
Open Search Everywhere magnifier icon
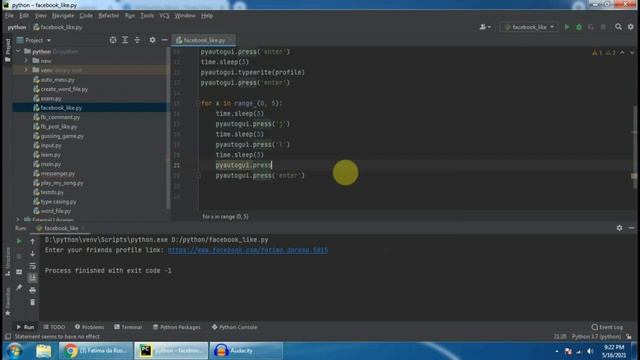618,27
